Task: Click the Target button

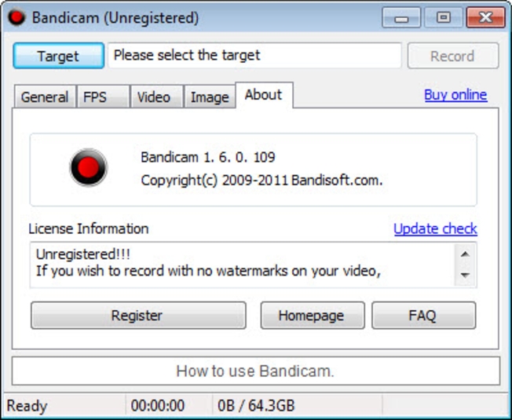Action: [58, 57]
